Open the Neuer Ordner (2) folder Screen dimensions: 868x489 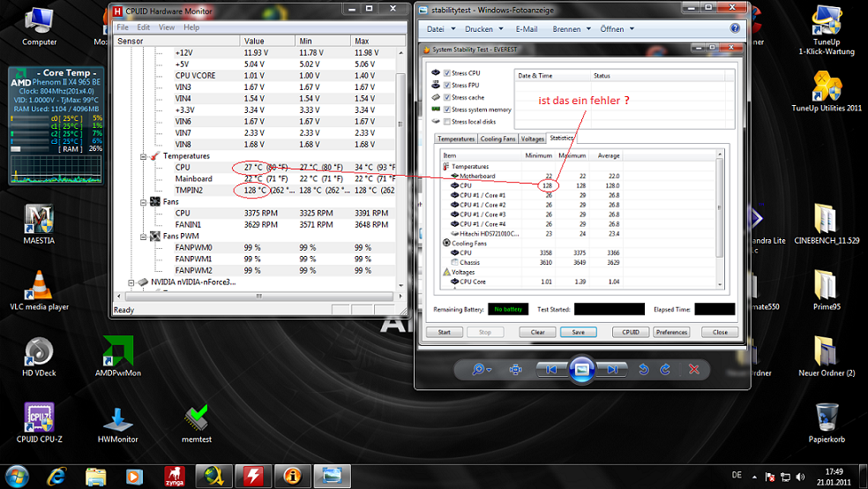[827, 356]
